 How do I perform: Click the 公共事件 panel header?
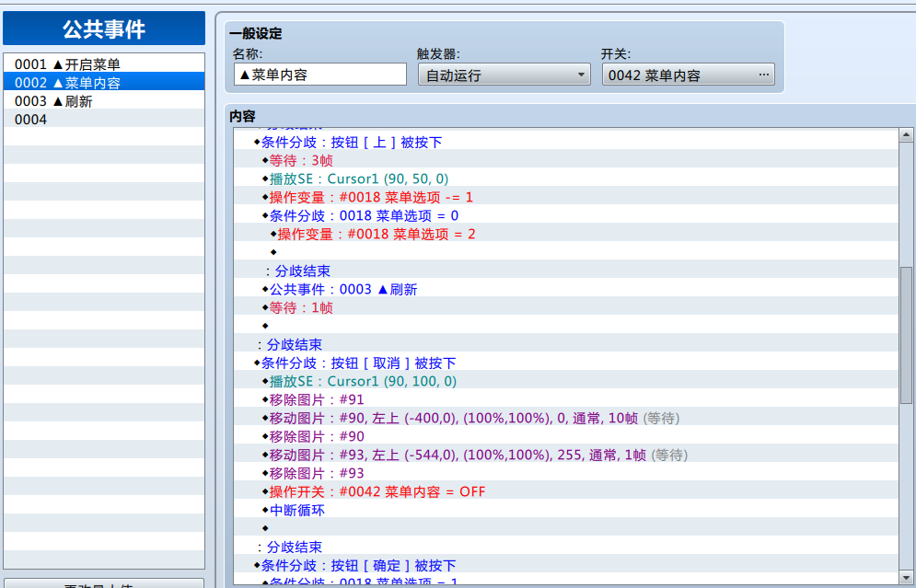pos(104,29)
